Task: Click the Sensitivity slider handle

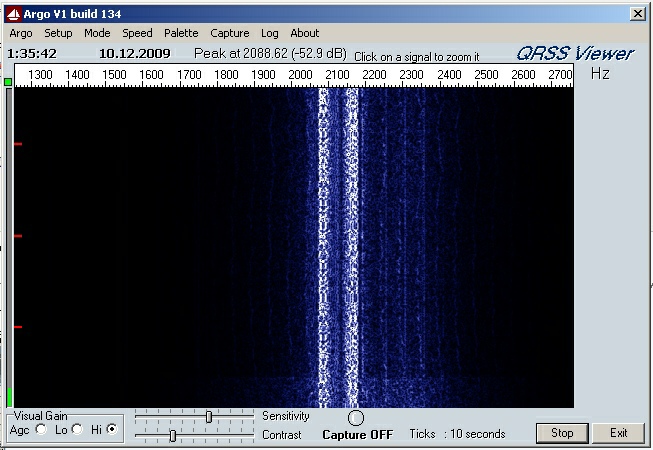Action: tap(209, 416)
